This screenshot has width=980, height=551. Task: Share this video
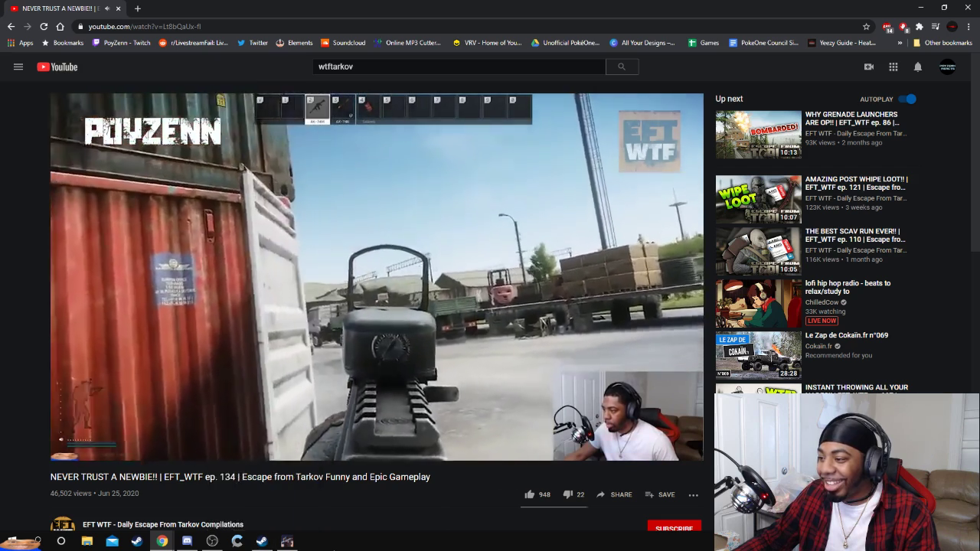click(x=614, y=494)
